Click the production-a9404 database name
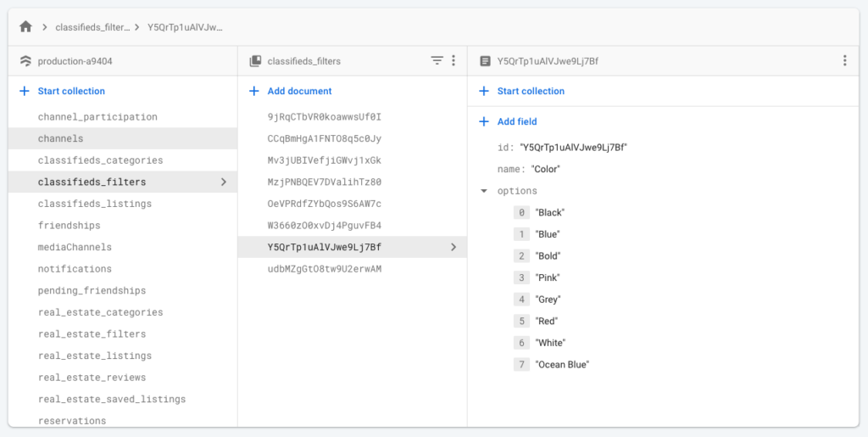Image resolution: width=868 pixels, height=437 pixels. [x=75, y=61]
